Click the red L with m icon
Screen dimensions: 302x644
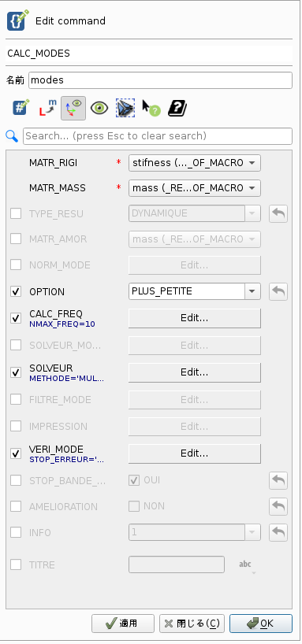(48, 108)
